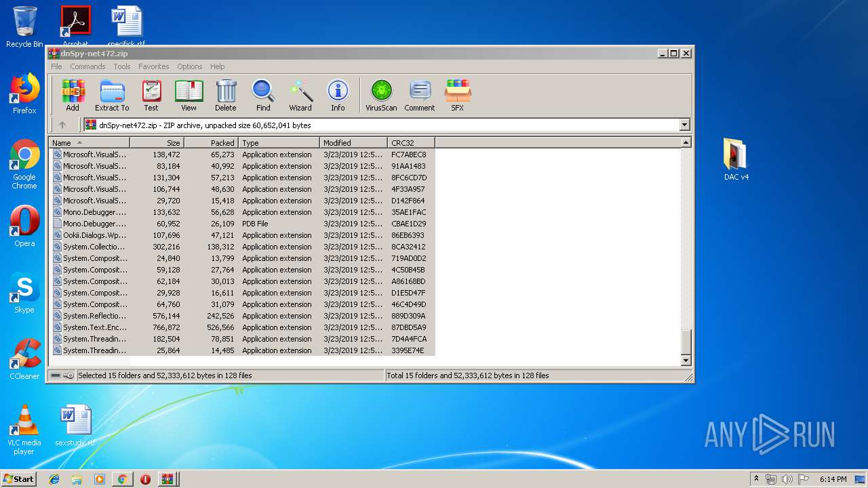
Task: Go up one folder level arrow
Action: click(62, 125)
